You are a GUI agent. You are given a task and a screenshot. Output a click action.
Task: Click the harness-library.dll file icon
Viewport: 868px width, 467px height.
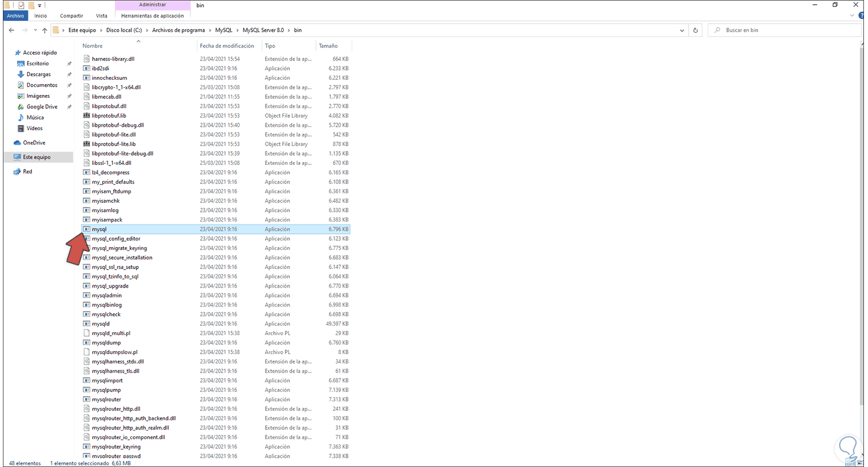tap(87, 59)
